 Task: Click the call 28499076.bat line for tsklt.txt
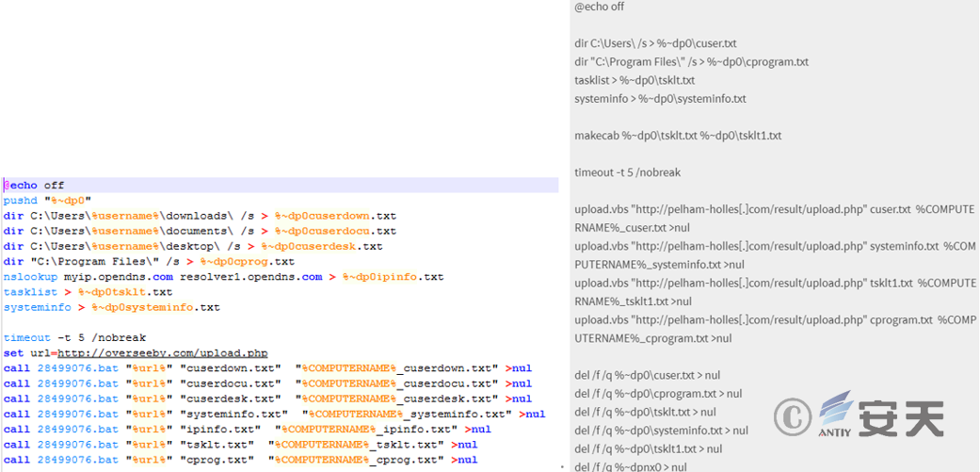point(240,445)
